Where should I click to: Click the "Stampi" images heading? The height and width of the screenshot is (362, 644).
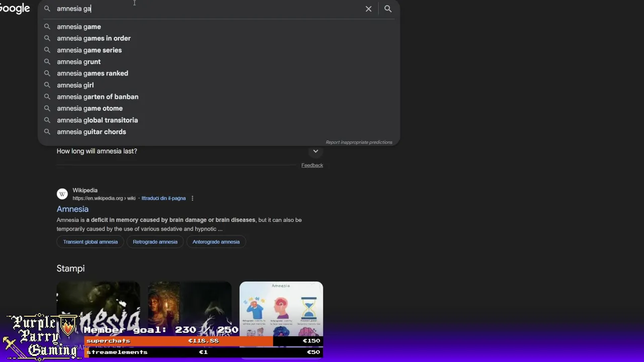pos(70,268)
